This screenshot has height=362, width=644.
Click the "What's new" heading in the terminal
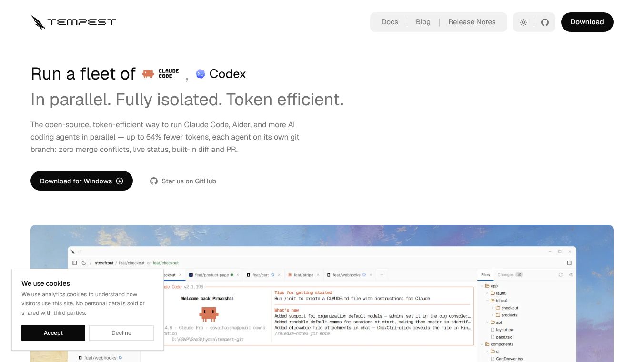pyautogui.click(x=286, y=310)
